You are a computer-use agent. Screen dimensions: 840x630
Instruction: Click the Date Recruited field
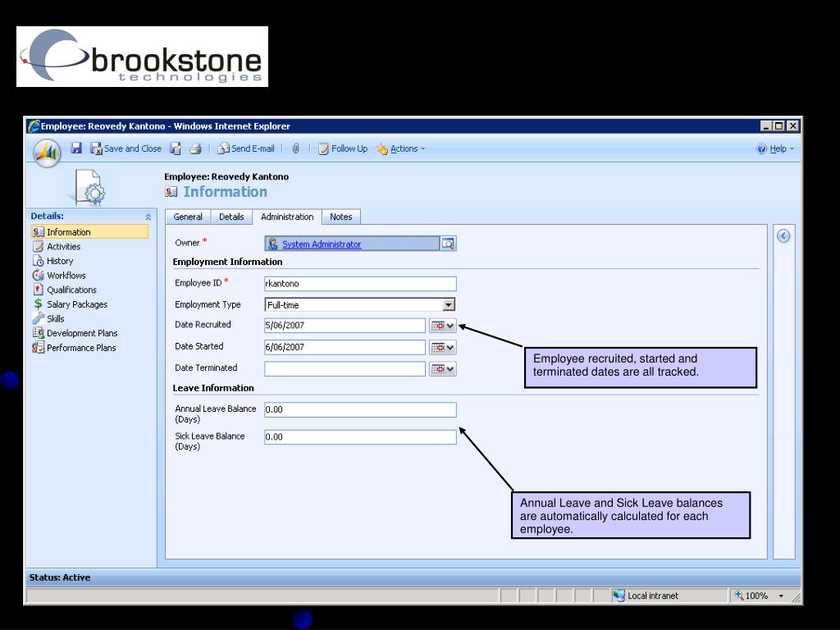tap(345, 325)
